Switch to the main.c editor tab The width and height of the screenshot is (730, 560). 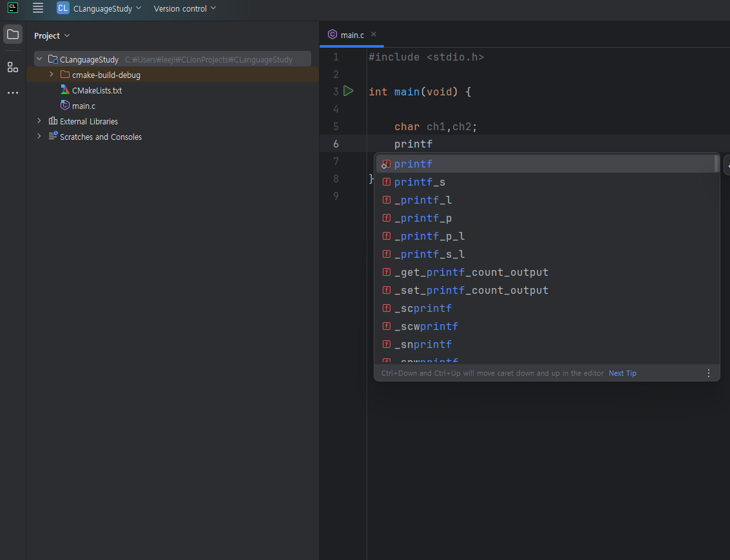click(352, 35)
